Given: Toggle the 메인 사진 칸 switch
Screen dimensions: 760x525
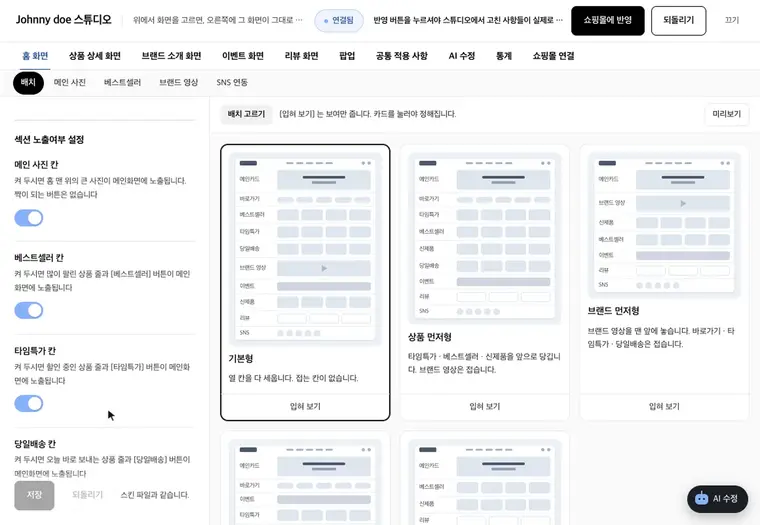Looking at the screenshot, I should tap(29, 218).
